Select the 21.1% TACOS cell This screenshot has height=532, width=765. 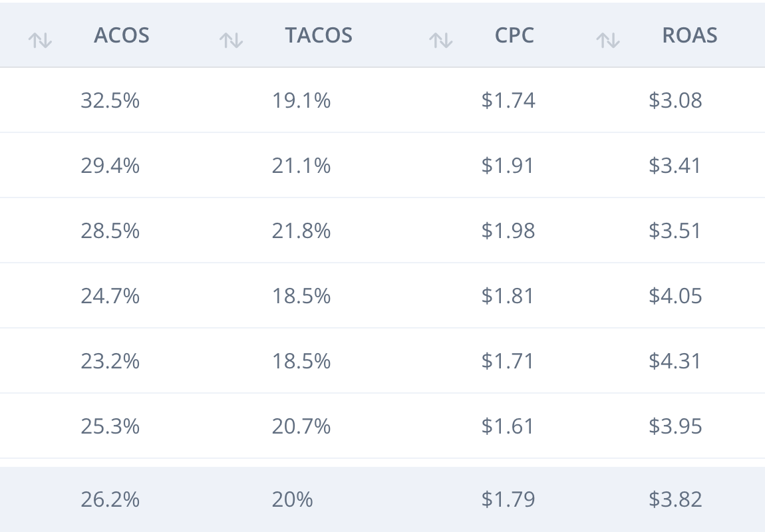pos(301,166)
